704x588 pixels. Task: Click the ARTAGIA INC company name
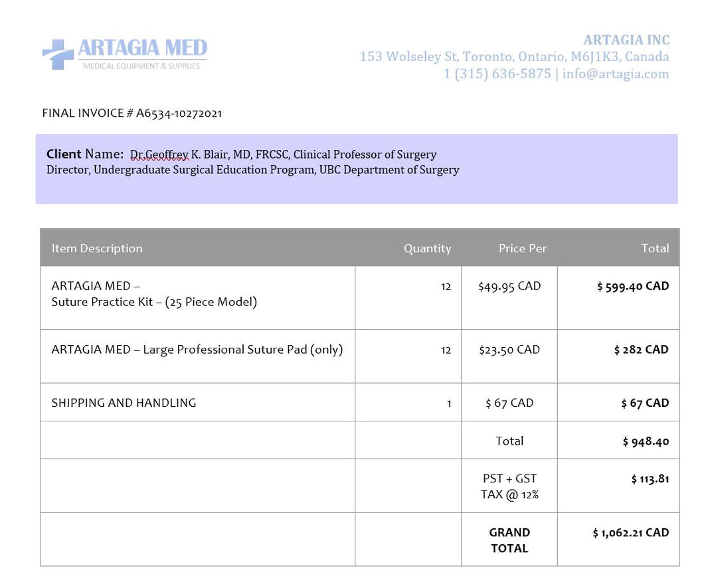click(x=626, y=40)
